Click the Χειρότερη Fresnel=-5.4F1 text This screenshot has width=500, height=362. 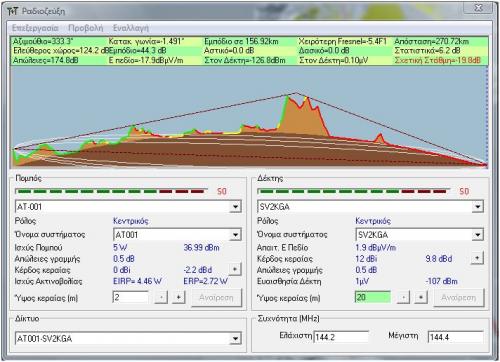tap(343, 42)
